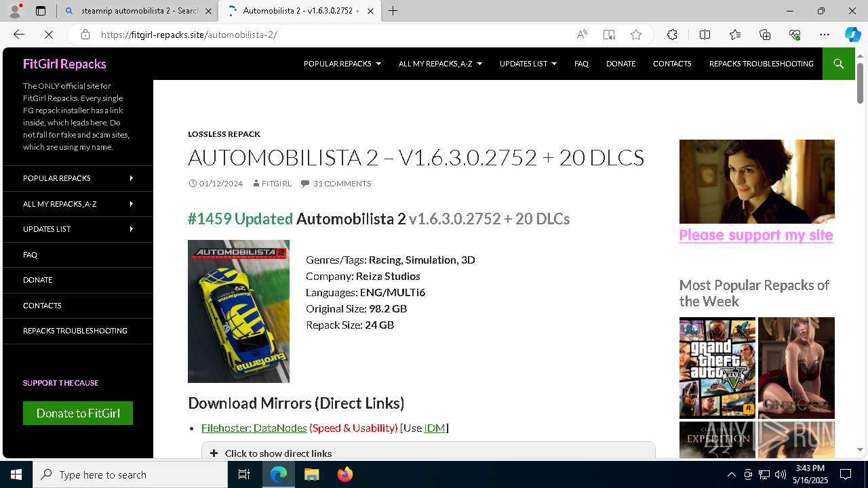This screenshot has width=868, height=488.
Task: Open Task View on taskbar
Action: 244,474
